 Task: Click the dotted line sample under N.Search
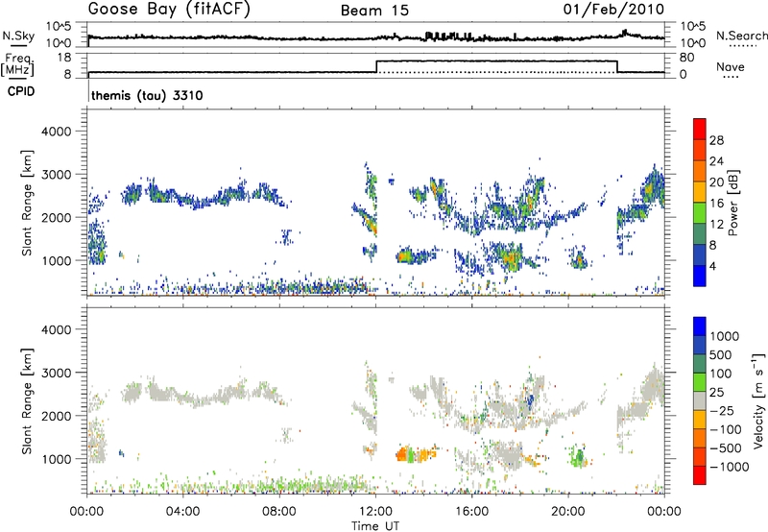(743, 46)
